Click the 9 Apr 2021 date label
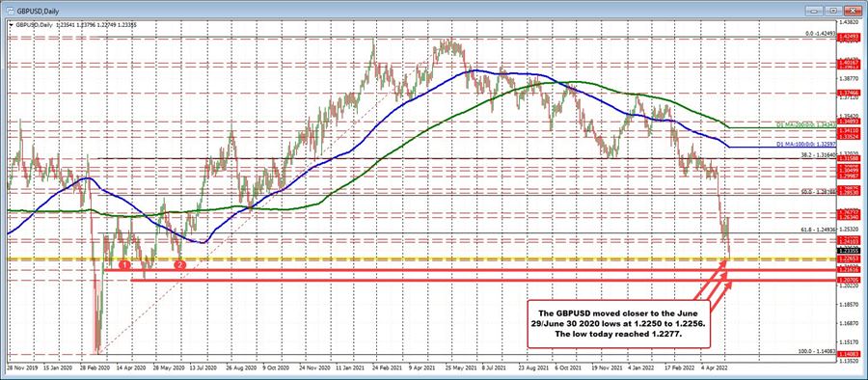The image size is (868, 380). click(420, 366)
